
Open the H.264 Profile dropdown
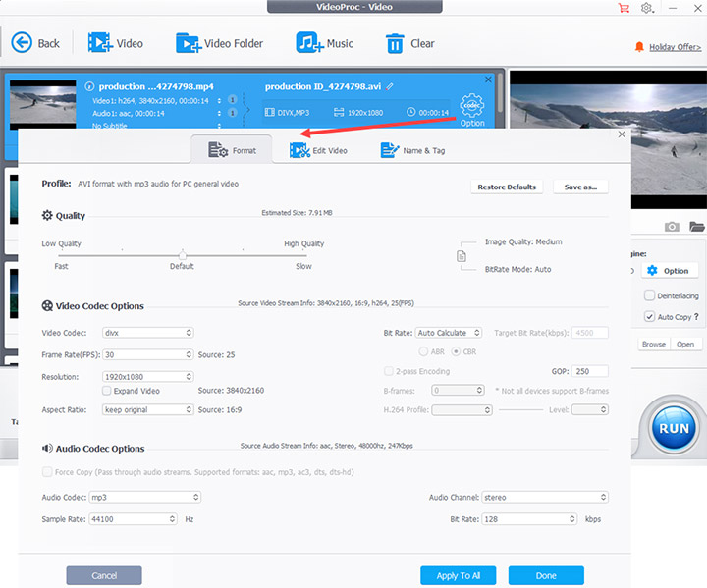462,409
